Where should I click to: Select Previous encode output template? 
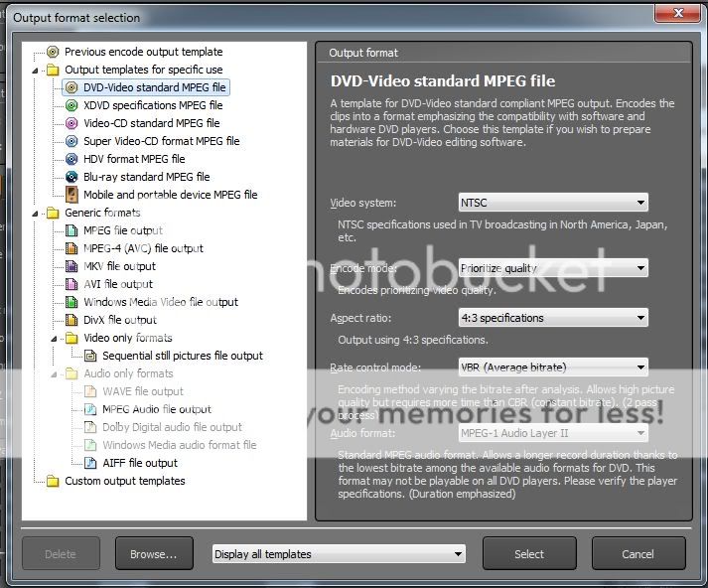click(x=143, y=52)
